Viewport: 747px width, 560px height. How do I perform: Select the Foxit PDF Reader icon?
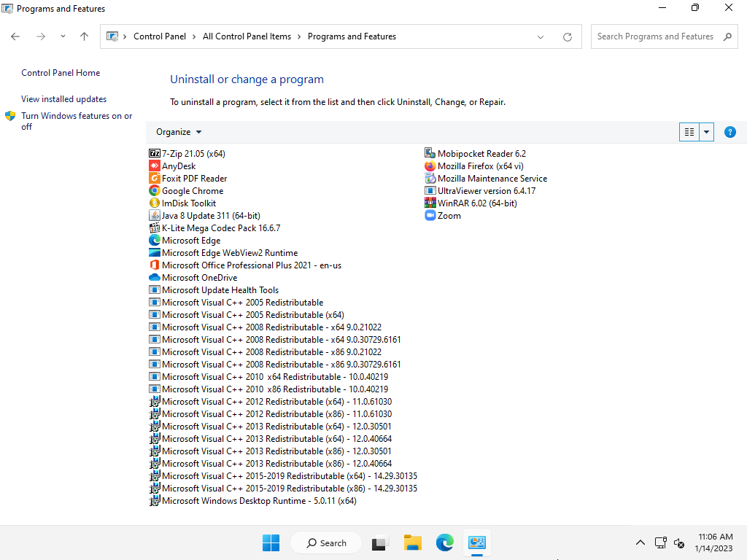point(155,179)
